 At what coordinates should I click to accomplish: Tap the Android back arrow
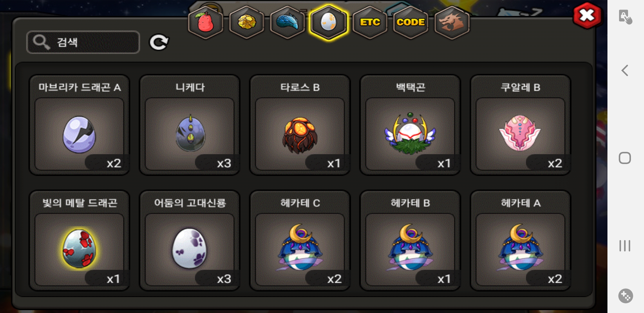click(x=625, y=70)
